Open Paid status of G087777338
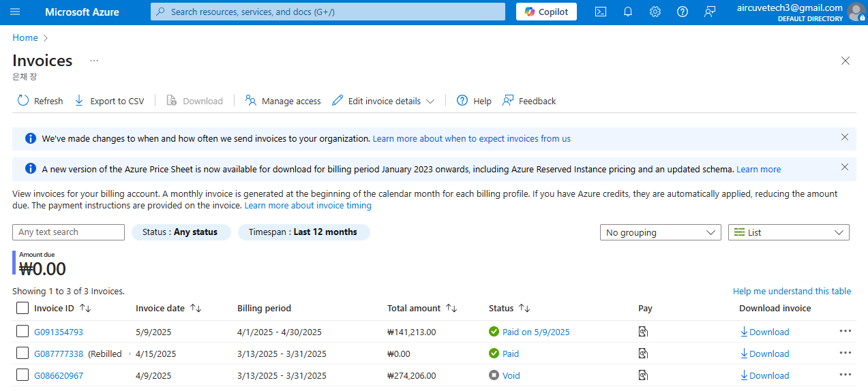The width and height of the screenshot is (868, 391). pos(511,354)
